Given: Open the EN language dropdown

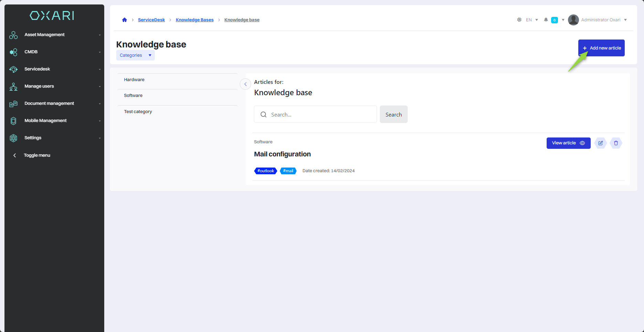Looking at the screenshot, I should tap(532, 20).
